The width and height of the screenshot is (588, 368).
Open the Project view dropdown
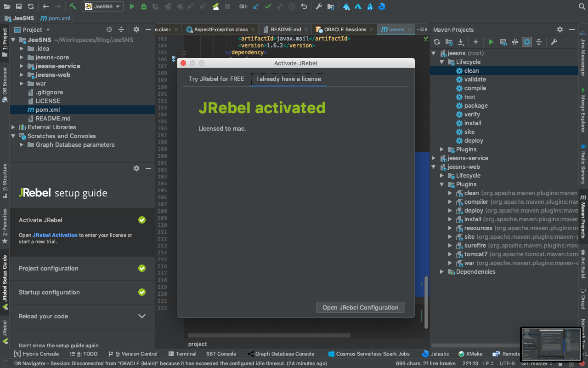33,29
